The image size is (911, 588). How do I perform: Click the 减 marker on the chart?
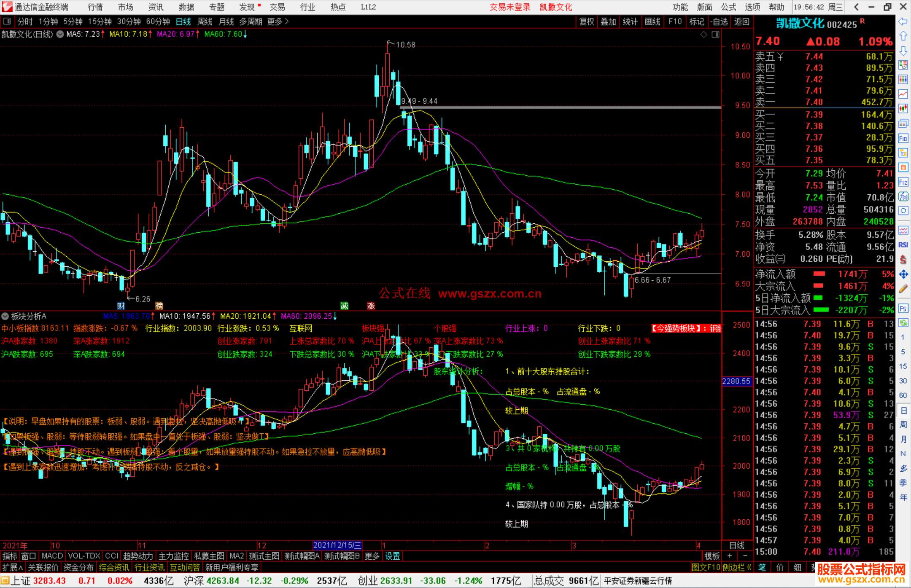click(x=345, y=306)
